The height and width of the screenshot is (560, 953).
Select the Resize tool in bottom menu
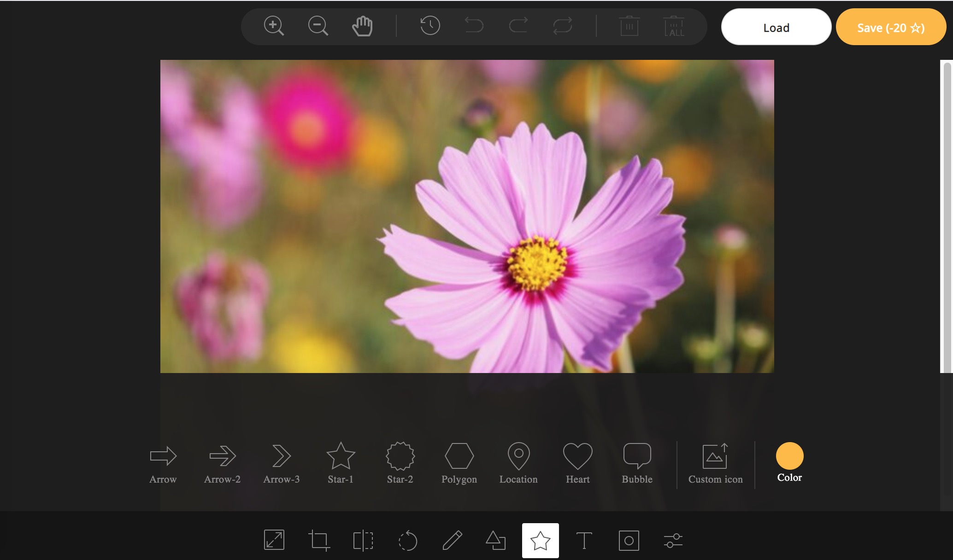pyautogui.click(x=274, y=540)
